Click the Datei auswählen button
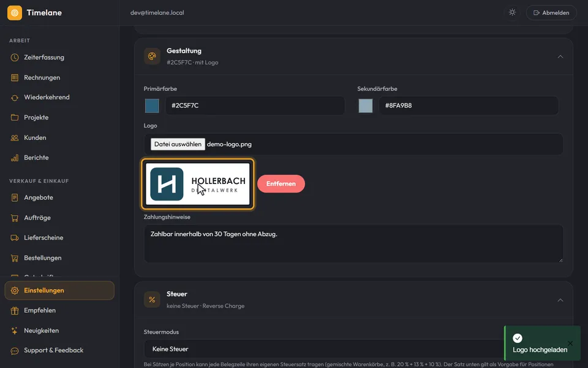The height and width of the screenshot is (368, 588). 178,144
